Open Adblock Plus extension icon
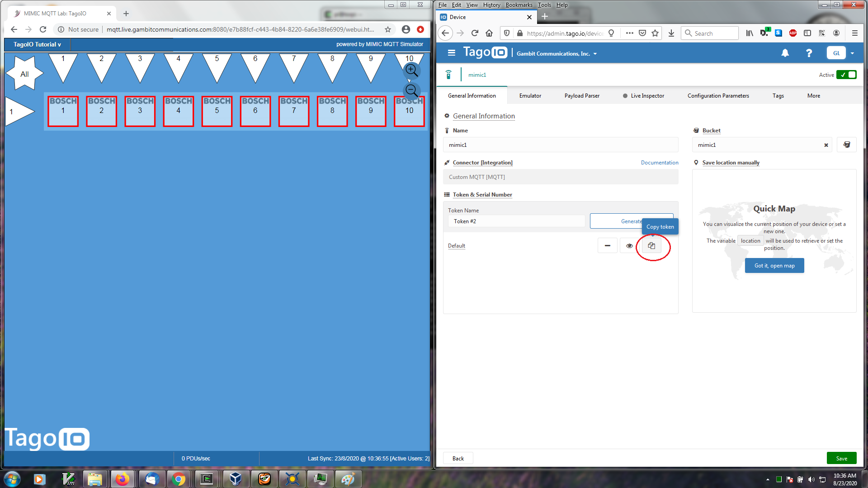Image resolution: width=868 pixels, height=488 pixels. [x=793, y=33]
